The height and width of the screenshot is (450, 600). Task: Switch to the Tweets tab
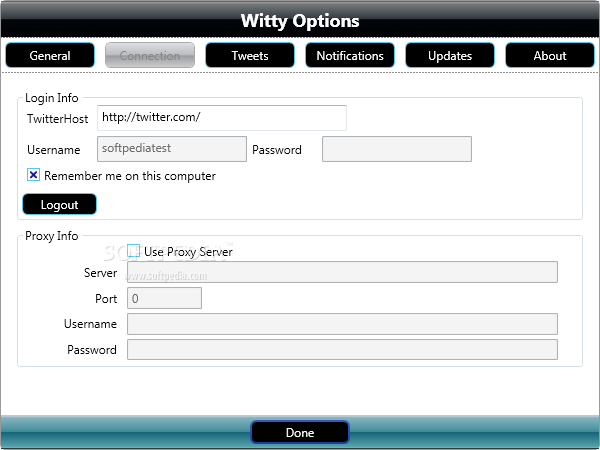250,55
